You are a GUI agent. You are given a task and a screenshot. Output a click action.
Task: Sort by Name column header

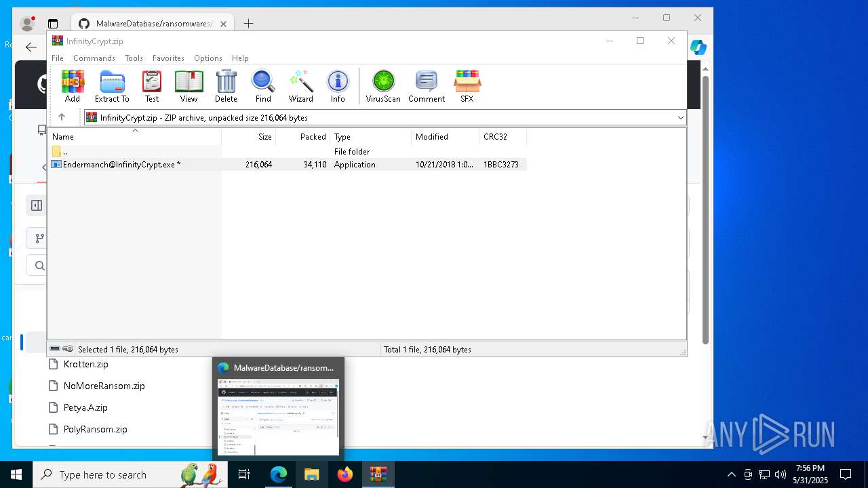[134, 136]
